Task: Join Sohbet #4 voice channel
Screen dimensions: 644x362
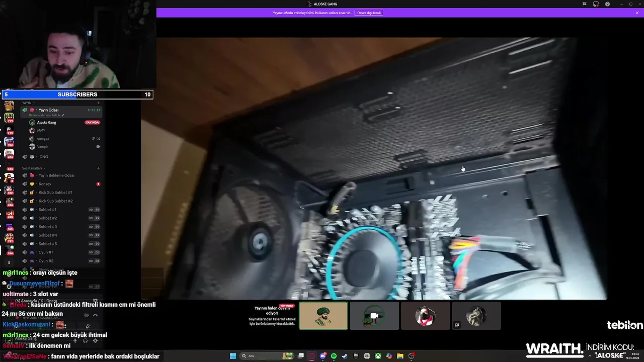Action: pyautogui.click(x=61, y=235)
